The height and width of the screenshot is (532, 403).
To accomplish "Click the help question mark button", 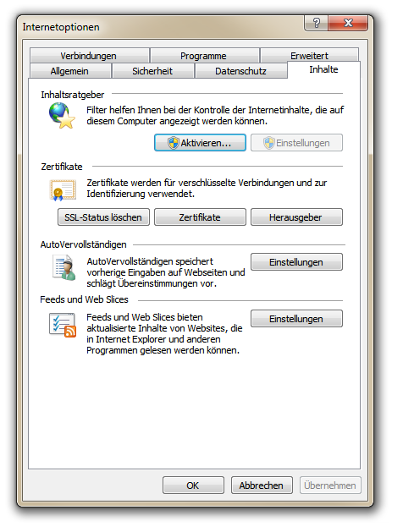I will [x=317, y=23].
